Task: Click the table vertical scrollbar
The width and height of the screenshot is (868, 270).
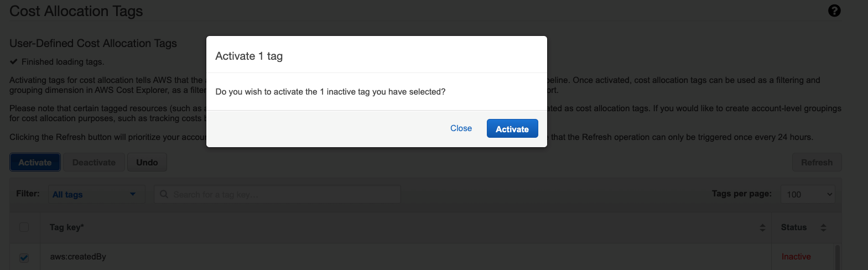Action: pos(837,258)
